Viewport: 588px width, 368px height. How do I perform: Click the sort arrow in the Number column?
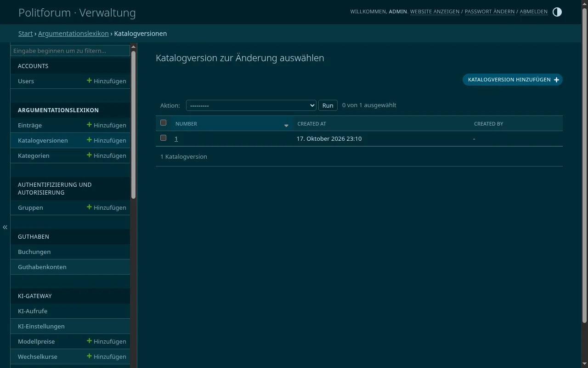coord(286,126)
